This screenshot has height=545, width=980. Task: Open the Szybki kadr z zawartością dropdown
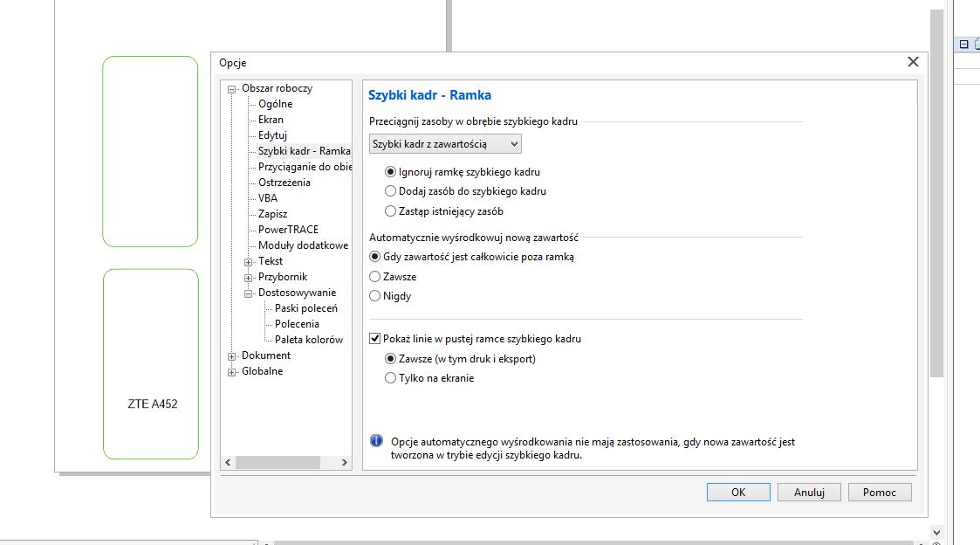click(x=445, y=143)
